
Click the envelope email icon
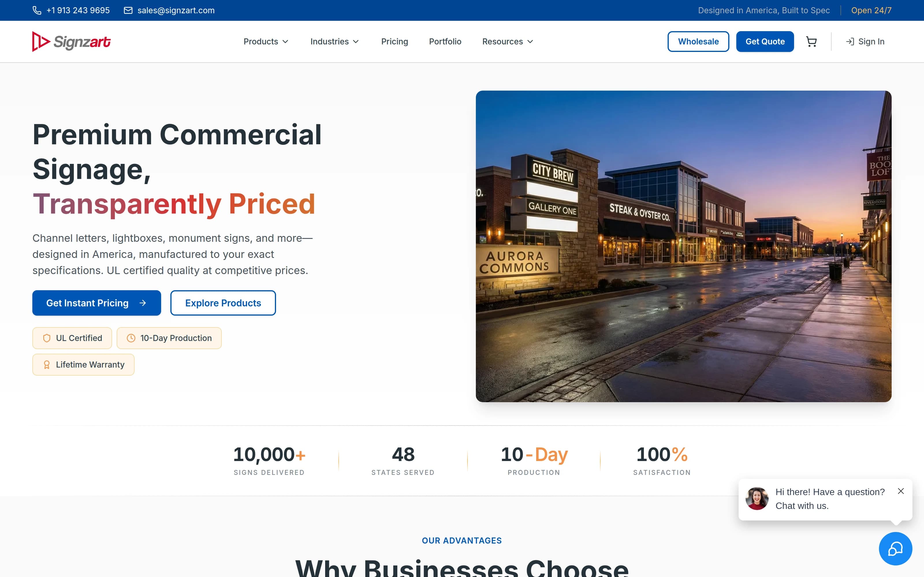tap(128, 10)
